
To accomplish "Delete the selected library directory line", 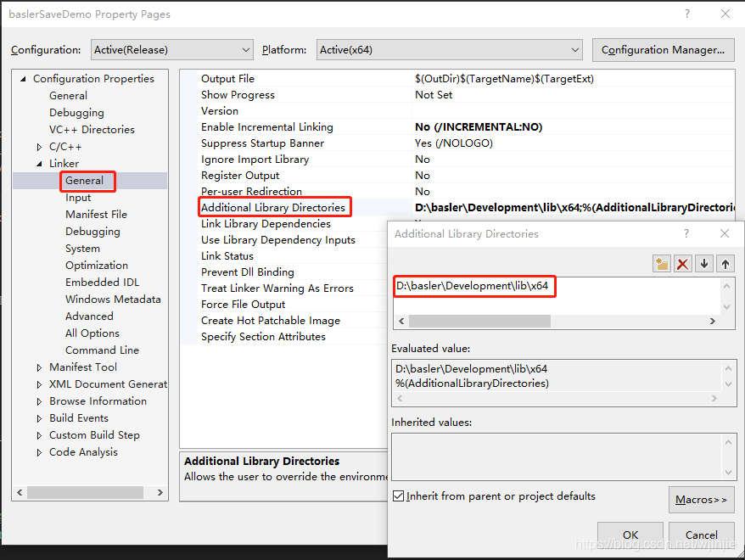I will click(x=683, y=264).
